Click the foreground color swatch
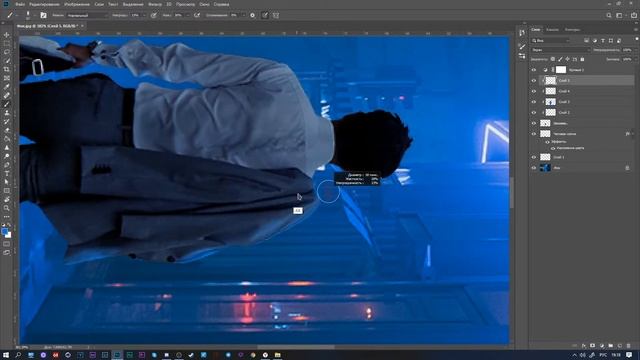 point(5,232)
